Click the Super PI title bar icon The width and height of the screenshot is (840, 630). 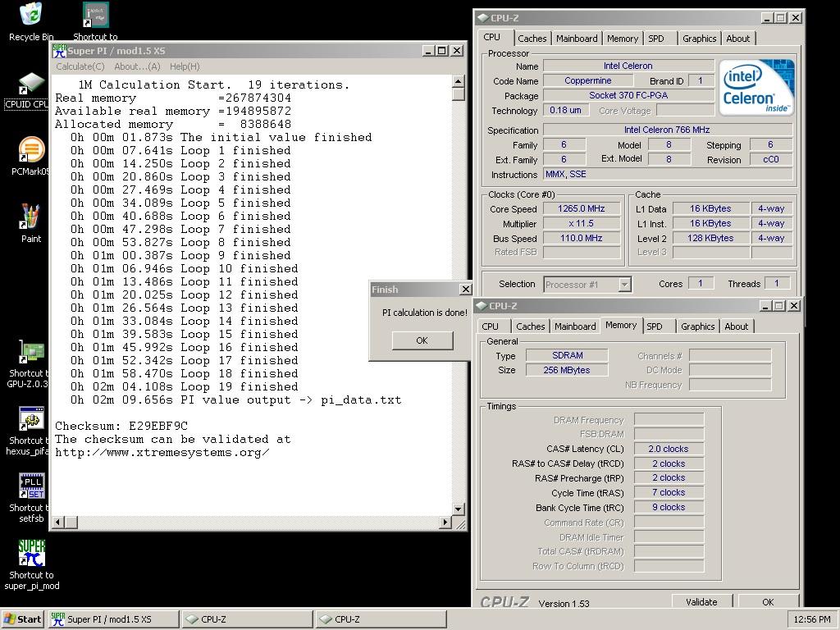pos(59,50)
